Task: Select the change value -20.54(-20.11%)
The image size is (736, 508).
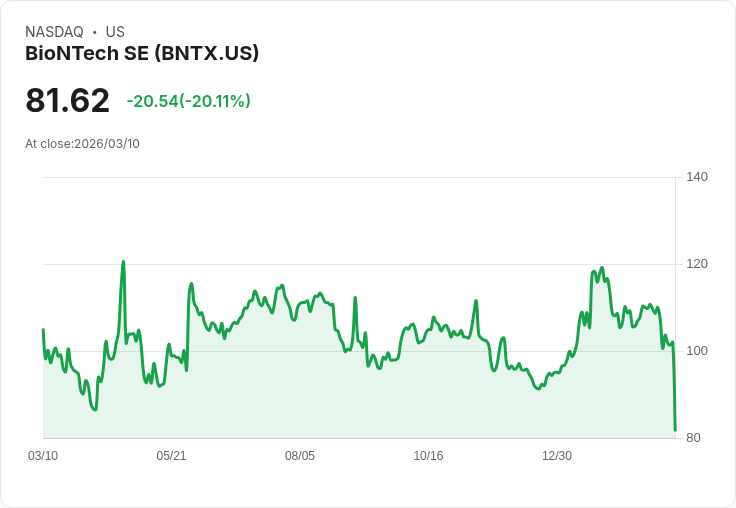Action: coord(188,101)
